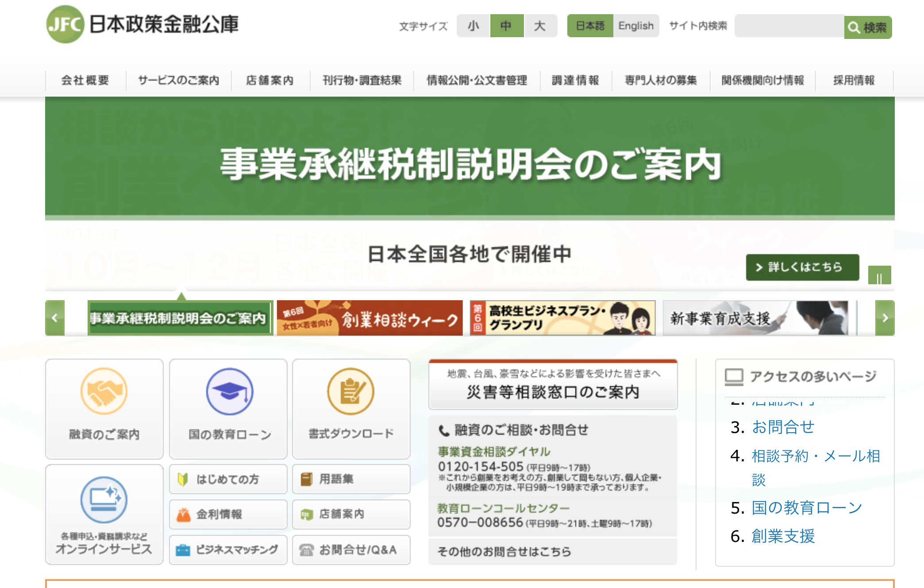Click the site search input field
The height and width of the screenshot is (588, 924).
coord(789,26)
